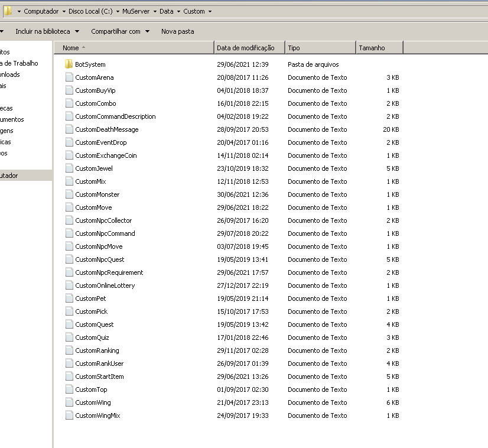Select the CustomWingMix file name
488x448 pixels.
[x=97, y=415]
